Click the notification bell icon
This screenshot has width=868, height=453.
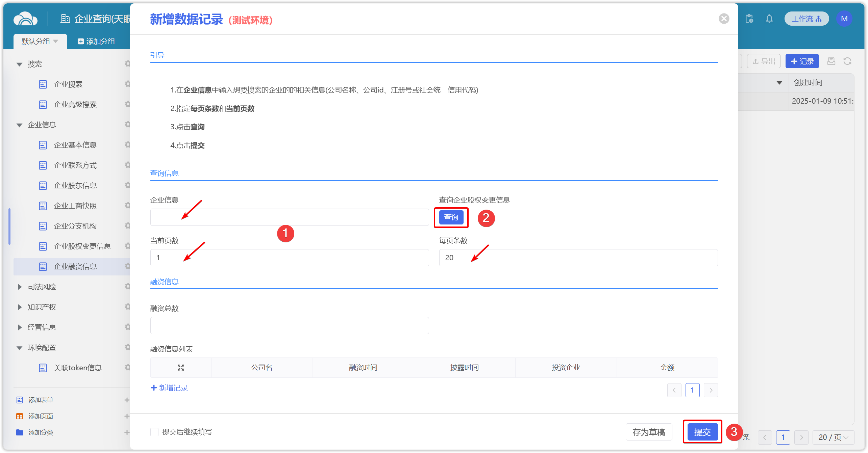pyautogui.click(x=769, y=19)
